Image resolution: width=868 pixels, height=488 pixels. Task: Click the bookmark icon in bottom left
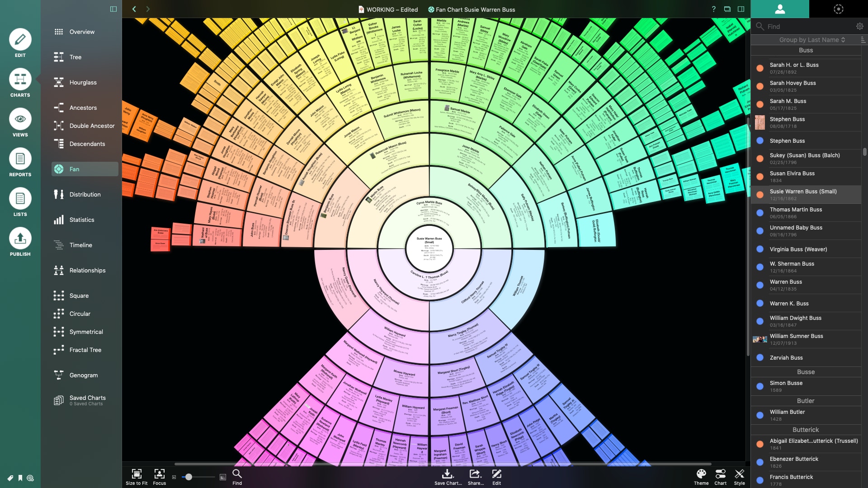(x=20, y=478)
